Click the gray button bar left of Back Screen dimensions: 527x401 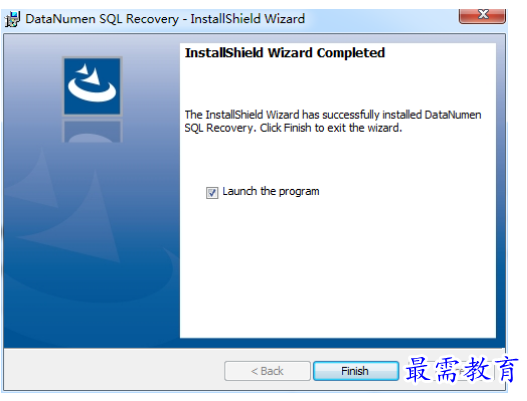tap(114, 370)
